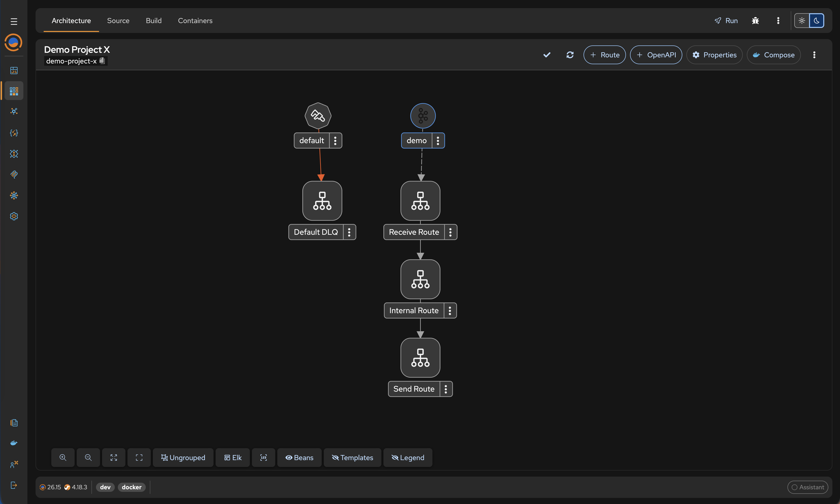Open the Default DLQ kebab menu
Image resolution: width=840 pixels, height=504 pixels.
pos(349,232)
